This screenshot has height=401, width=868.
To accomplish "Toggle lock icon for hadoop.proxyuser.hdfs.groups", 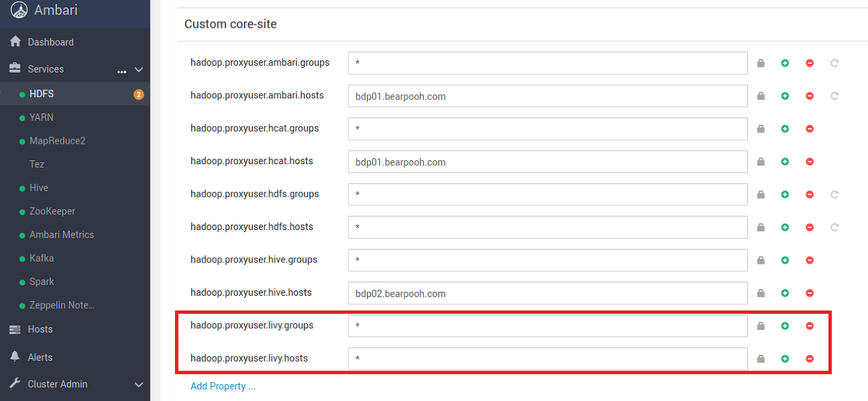I will [x=761, y=195].
